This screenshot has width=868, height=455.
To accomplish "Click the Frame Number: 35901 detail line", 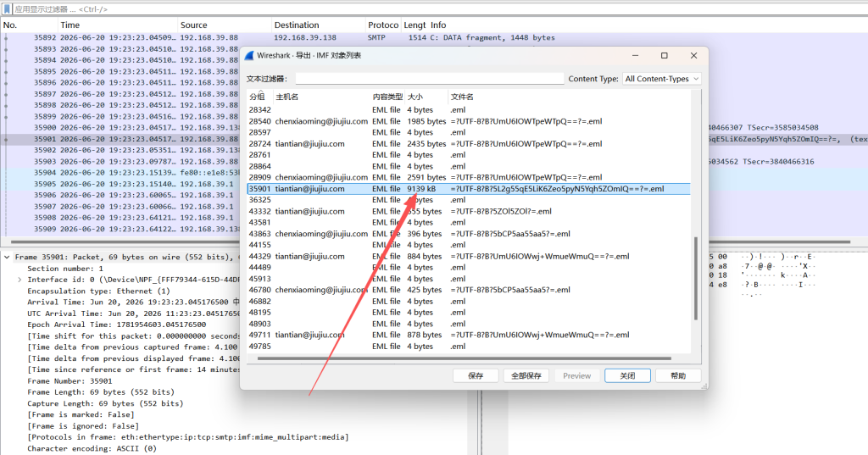I will [x=70, y=380].
